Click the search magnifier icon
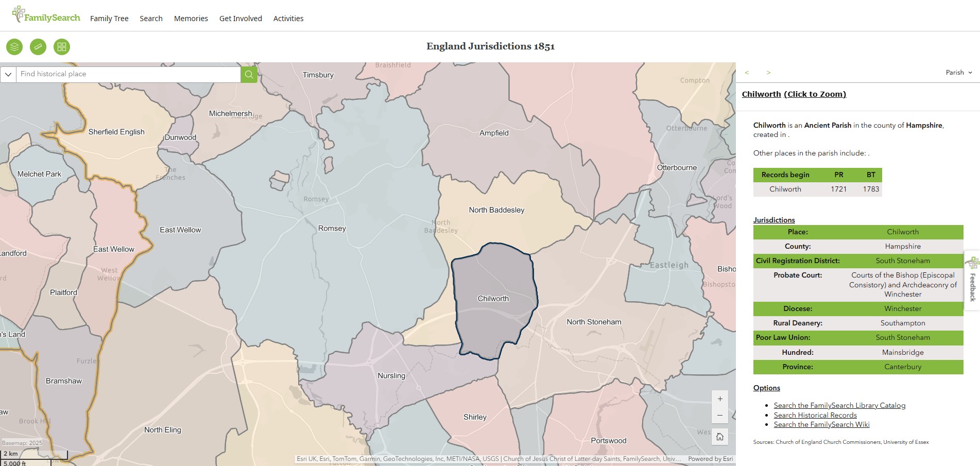The width and height of the screenshot is (980, 466). click(x=249, y=74)
